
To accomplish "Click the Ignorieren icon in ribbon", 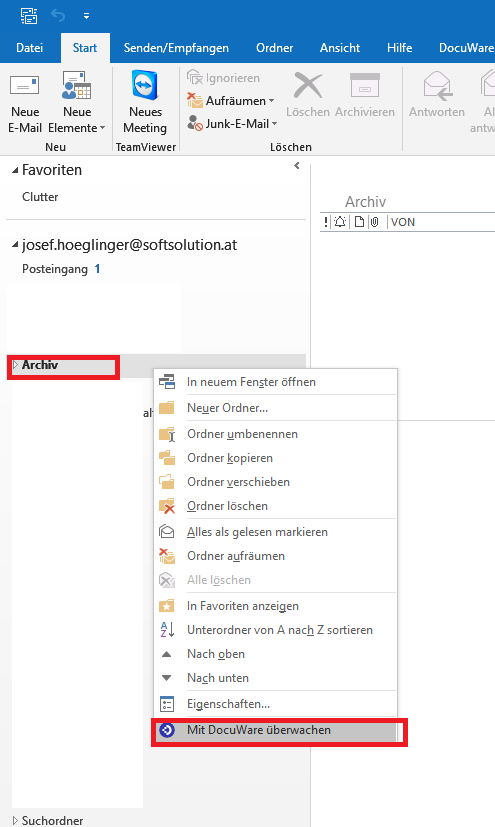I will (195, 78).
